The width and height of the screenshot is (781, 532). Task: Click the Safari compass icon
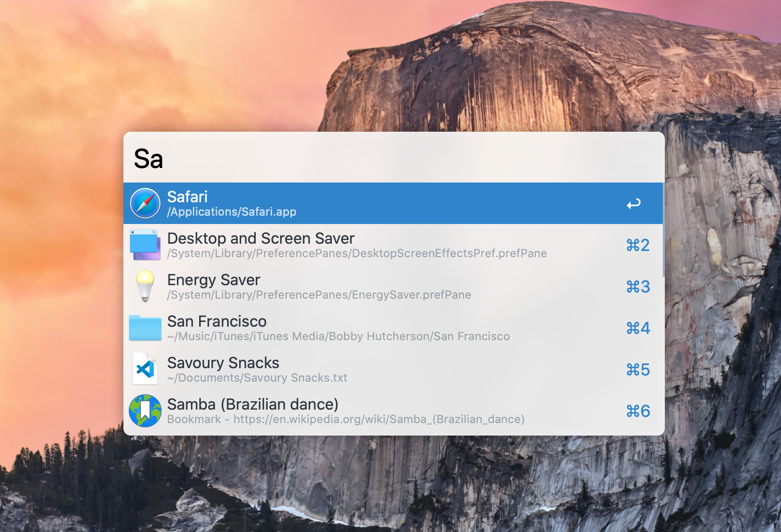(145, 203)
